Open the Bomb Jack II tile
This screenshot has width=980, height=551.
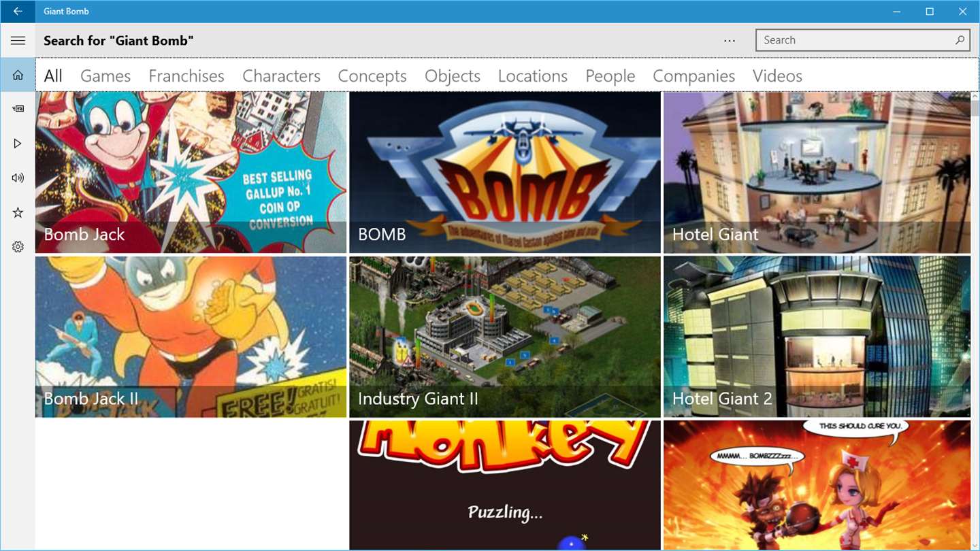pos(191,337)
